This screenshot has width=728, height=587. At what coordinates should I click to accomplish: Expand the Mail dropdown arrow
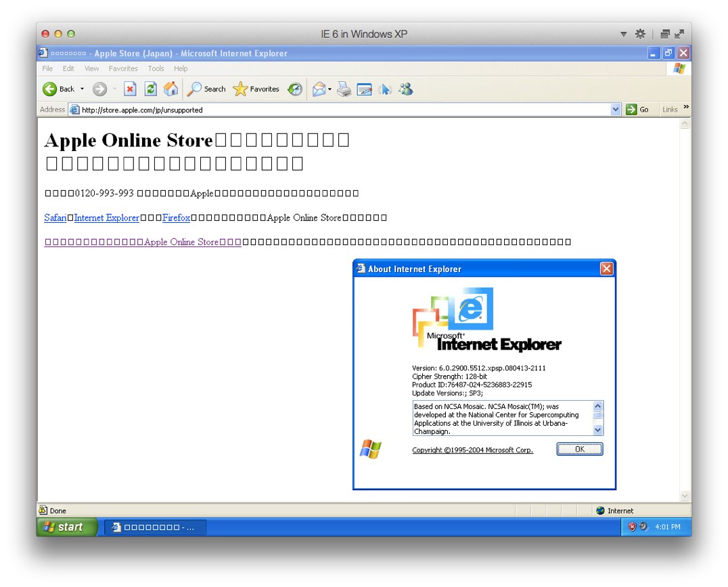tap(329, 89)
